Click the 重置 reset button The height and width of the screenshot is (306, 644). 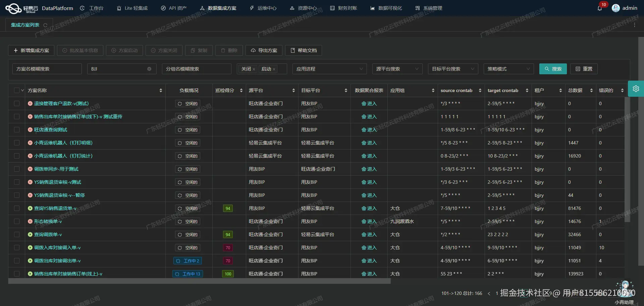coord(584,69)
